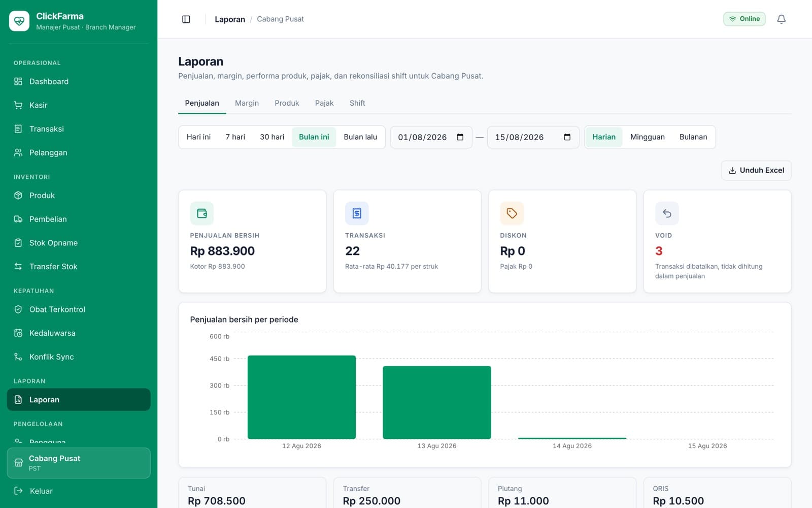Click the Tunai Rp 708.500 card
The width and height of the screenshot is (812, 508).
[x=252, y=493]
